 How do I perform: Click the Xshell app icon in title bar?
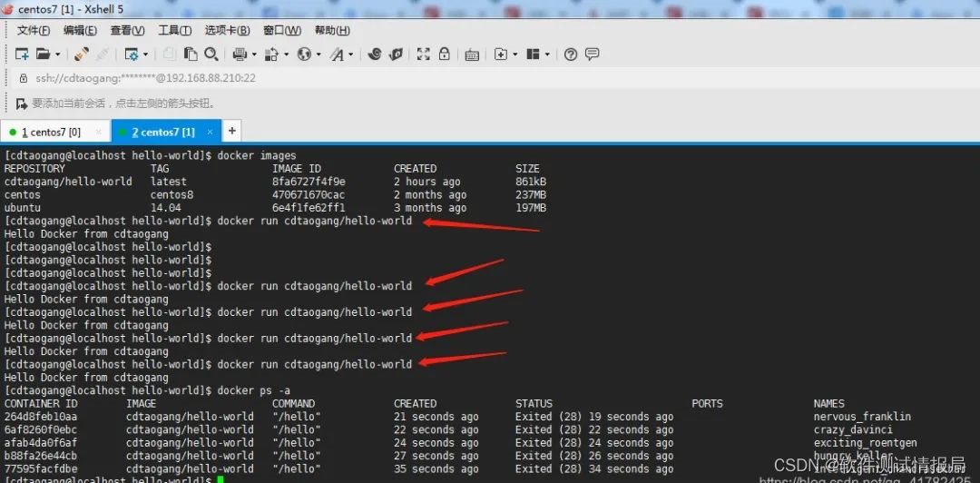(x=7, y=9)
